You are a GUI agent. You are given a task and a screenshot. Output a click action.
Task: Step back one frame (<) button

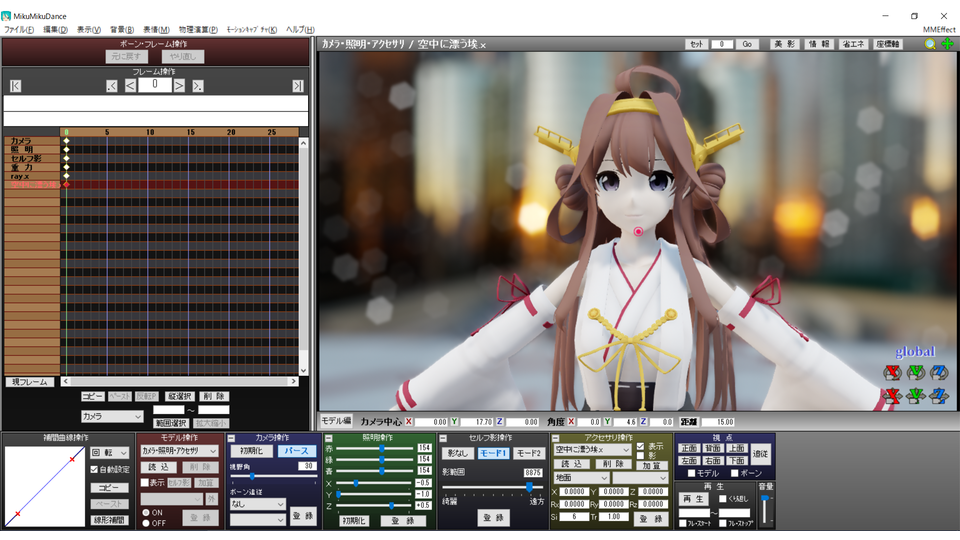130,86
